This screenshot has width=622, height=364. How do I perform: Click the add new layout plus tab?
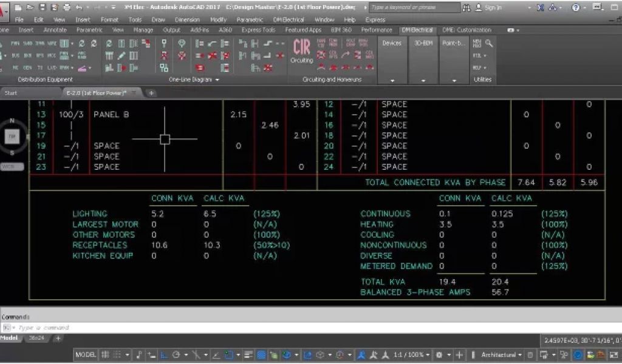pyautogui.click(x=58, y=338)
